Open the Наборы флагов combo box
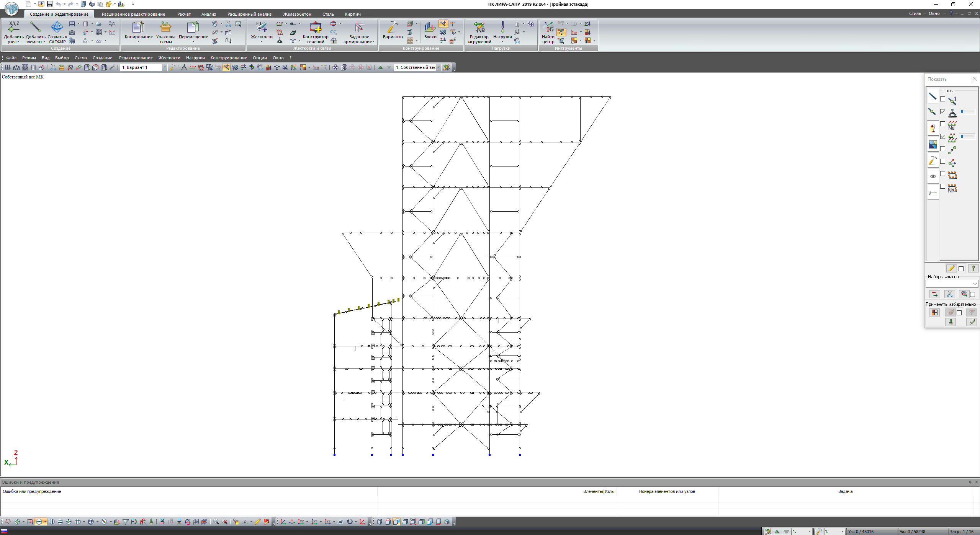Viewport: 980px width, 535px height. click(975, 284)
